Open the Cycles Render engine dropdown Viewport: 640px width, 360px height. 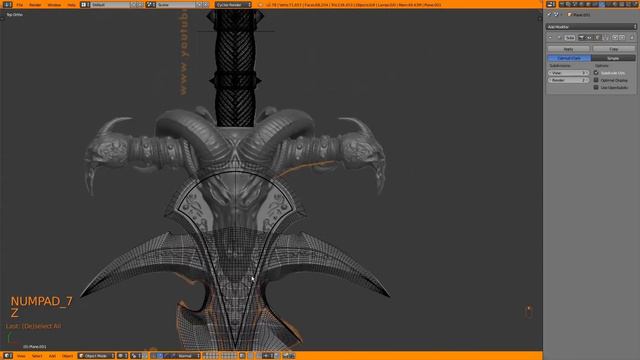pyautogui.click(x=233, y=5)
